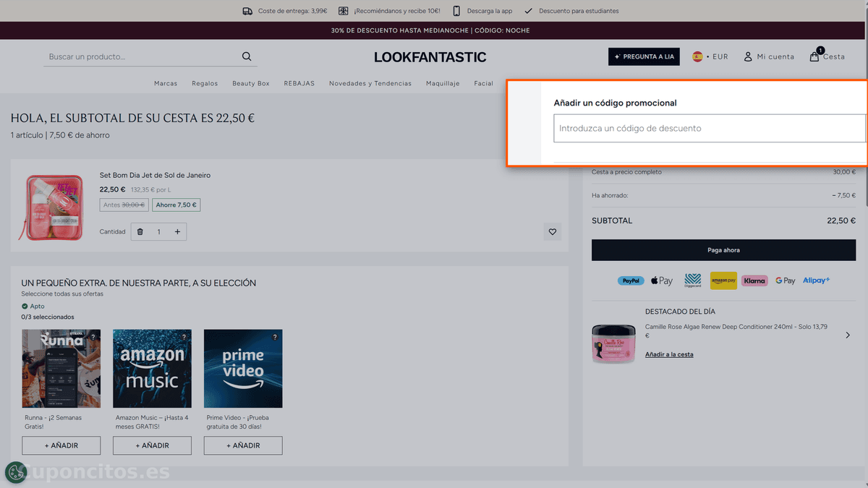Image resolution: width=868 pixels, height=488 pixels.
Task: Click the PayPal payment icon
Action: pos(631,281)
